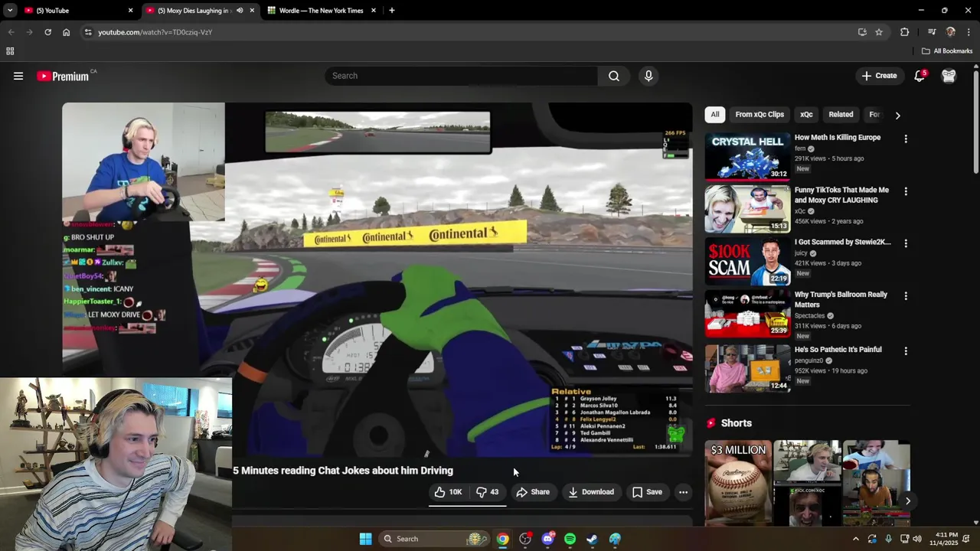This screenshot has height=551, width=980.
Task: Bookmark this page with the star
Action: 879,32
